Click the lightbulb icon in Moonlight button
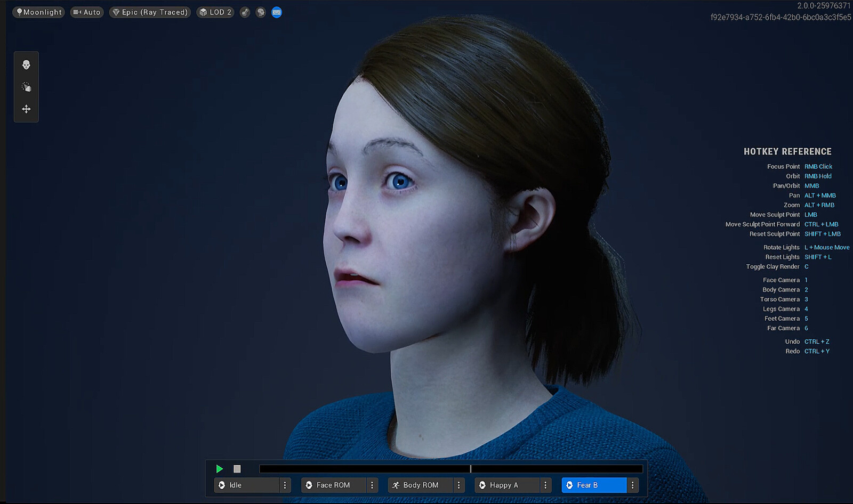This screenshot has height=504, width=853. pyautogui.click(x=19, y=12)
